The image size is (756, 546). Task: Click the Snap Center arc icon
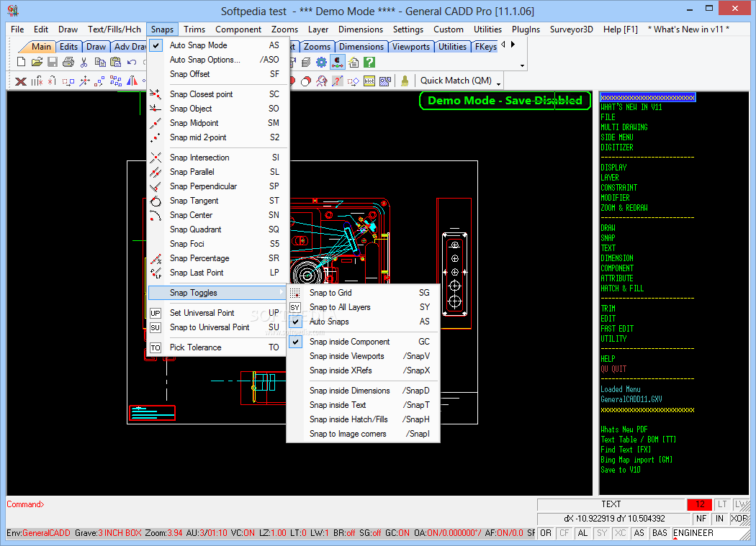[x=156, y=215]
